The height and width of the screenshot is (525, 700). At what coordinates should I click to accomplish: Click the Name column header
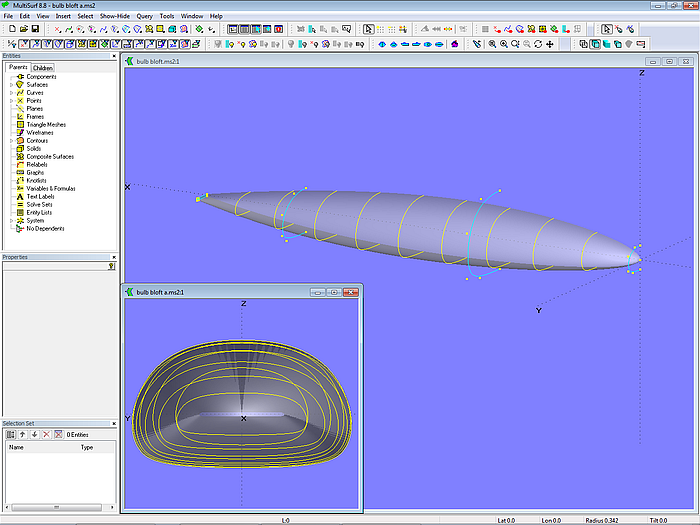[x=17, y=447]
